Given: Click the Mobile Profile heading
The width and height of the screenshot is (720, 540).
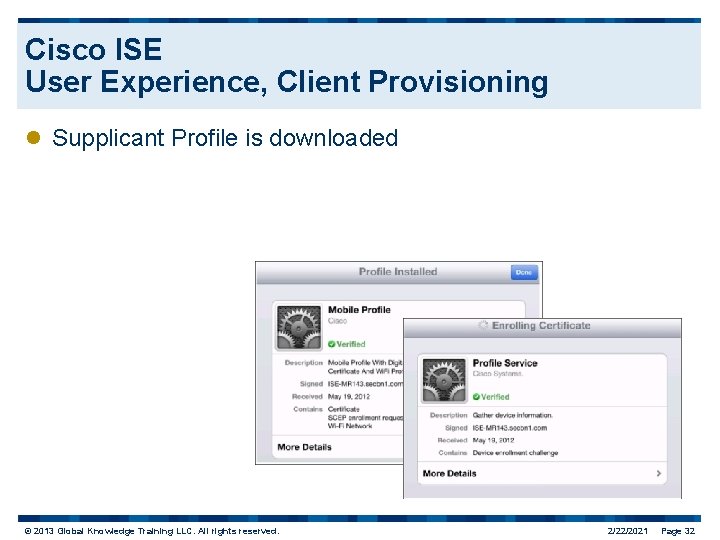Looking at the screenshot, I should click(x=359, y=310).
